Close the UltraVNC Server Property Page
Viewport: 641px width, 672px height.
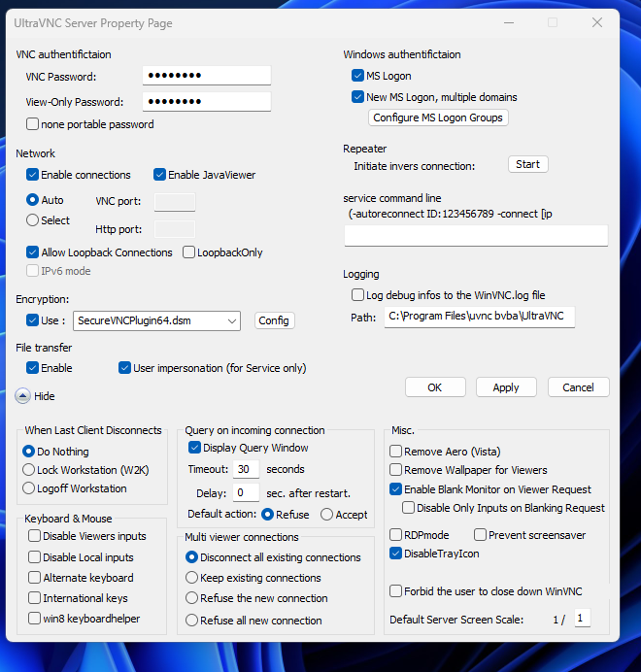[597, 22]
